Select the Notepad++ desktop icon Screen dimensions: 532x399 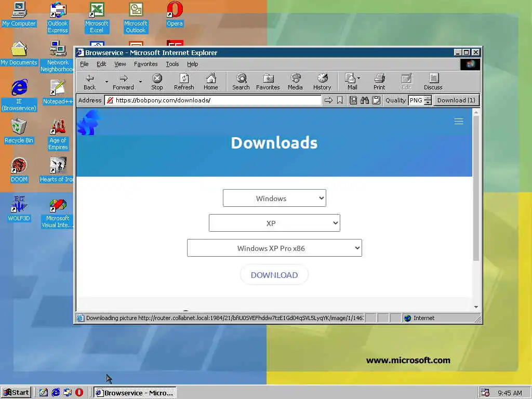pyautogui.click(x=58, y=92)
